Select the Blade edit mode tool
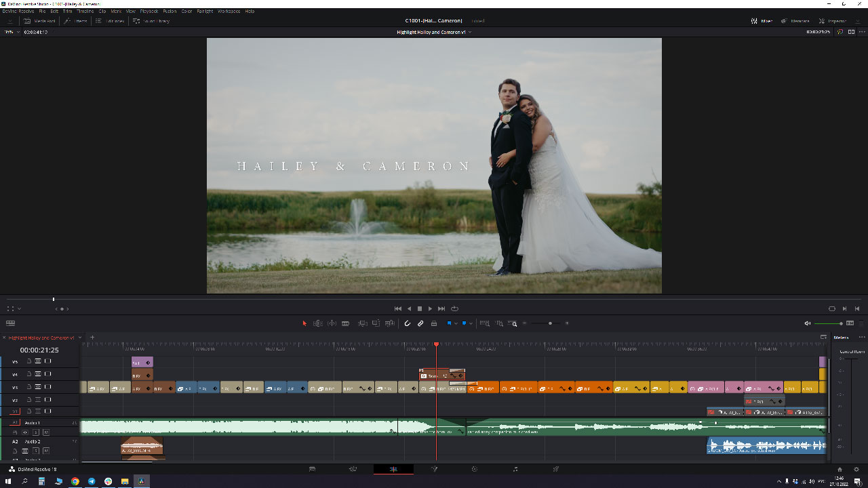Screen dimensions: 868x488 [344, 323]
